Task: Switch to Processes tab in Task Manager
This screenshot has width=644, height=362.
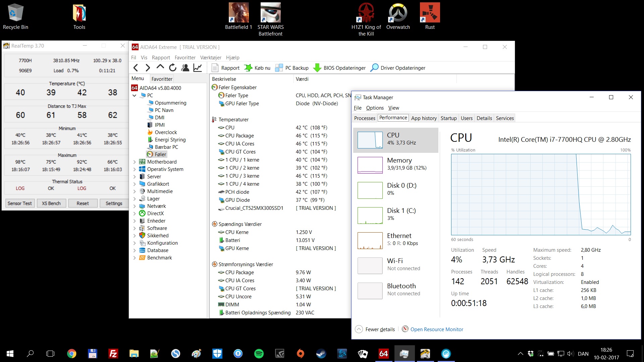Action: coord(365,118)
